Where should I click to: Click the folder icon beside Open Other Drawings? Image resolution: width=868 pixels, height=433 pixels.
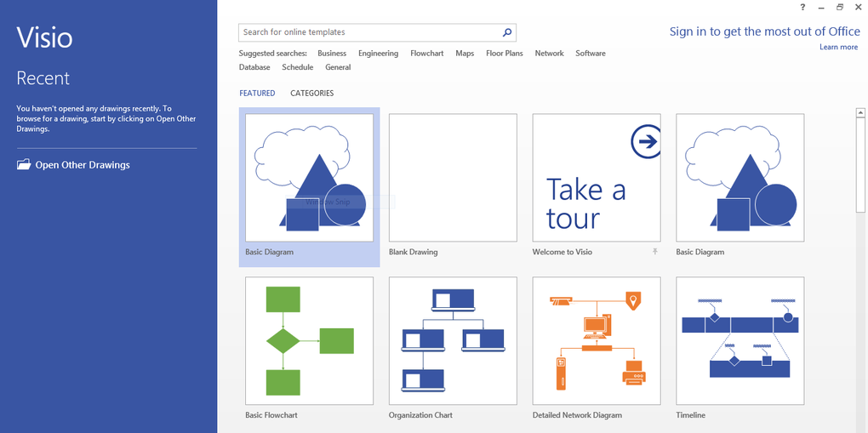click(x=24, y=164)
